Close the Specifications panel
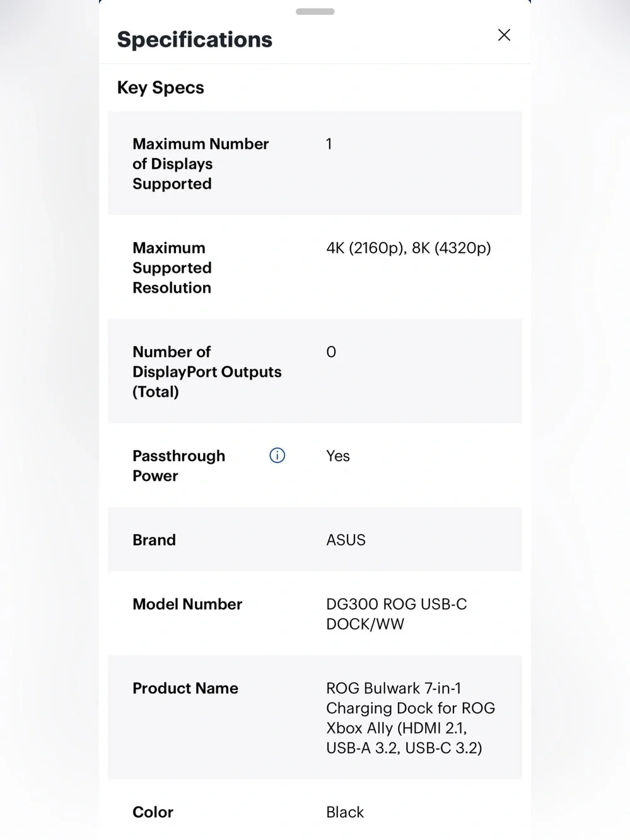This screenshot has height=840, width=630. [x=504, y=35]
